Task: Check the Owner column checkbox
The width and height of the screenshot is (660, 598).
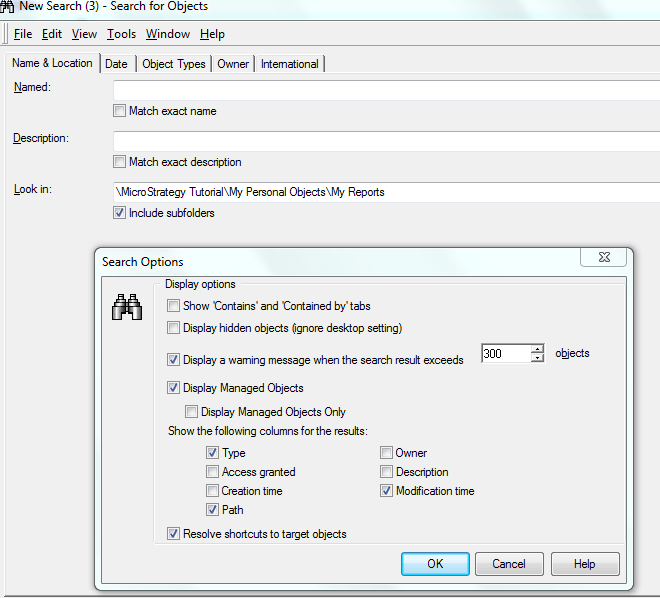Action: (x=386, y=453)
